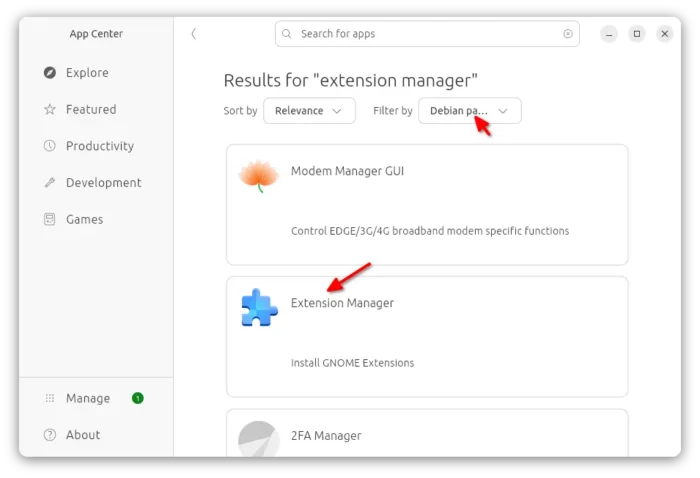Go back using the left chevron
This screenshot has width=700, height=478.
pyautogui.click(x=194, y=33)
